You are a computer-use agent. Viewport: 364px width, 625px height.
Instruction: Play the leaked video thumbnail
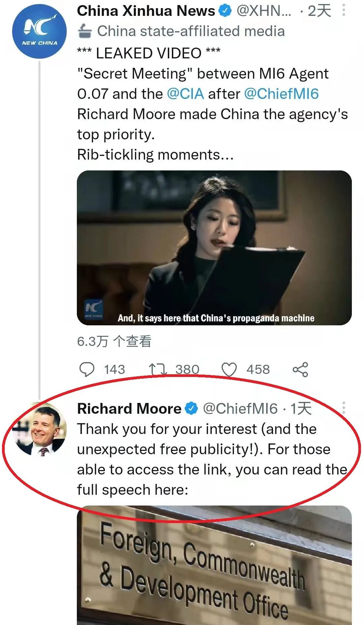click(214, 248)
